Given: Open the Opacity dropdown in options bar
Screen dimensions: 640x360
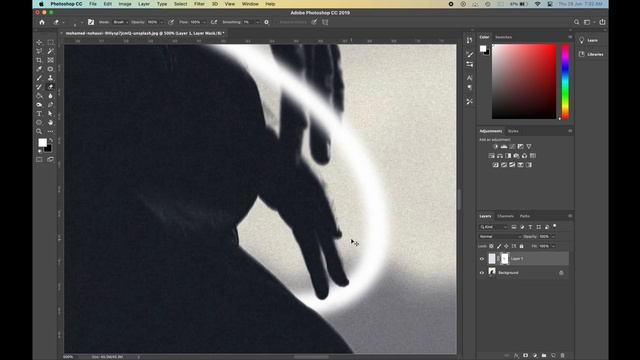Looking at the screenshot, I should (x=161, y=22).
